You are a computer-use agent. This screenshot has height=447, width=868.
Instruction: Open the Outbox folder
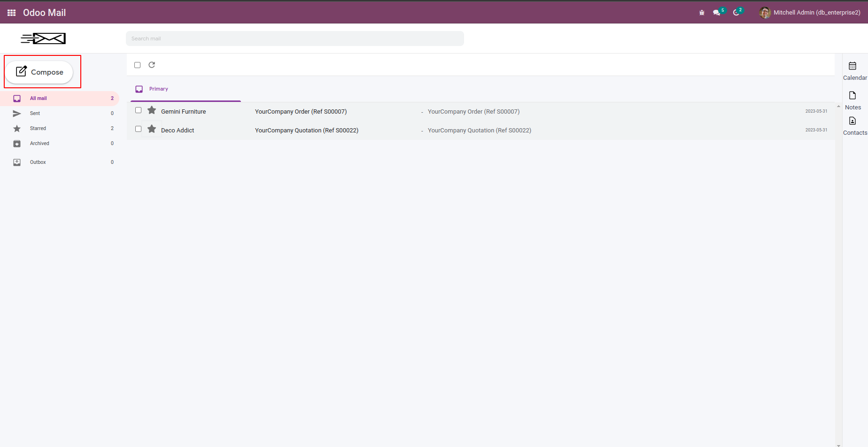[60, 162]
